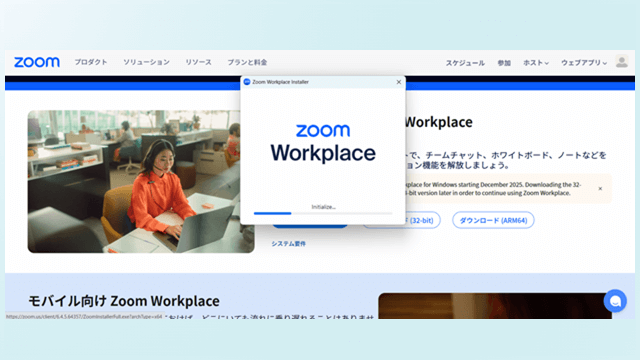Viewport: 640px width, 360px height.
Task: Click 参加 link in header
Action: [x=504, y=63]
